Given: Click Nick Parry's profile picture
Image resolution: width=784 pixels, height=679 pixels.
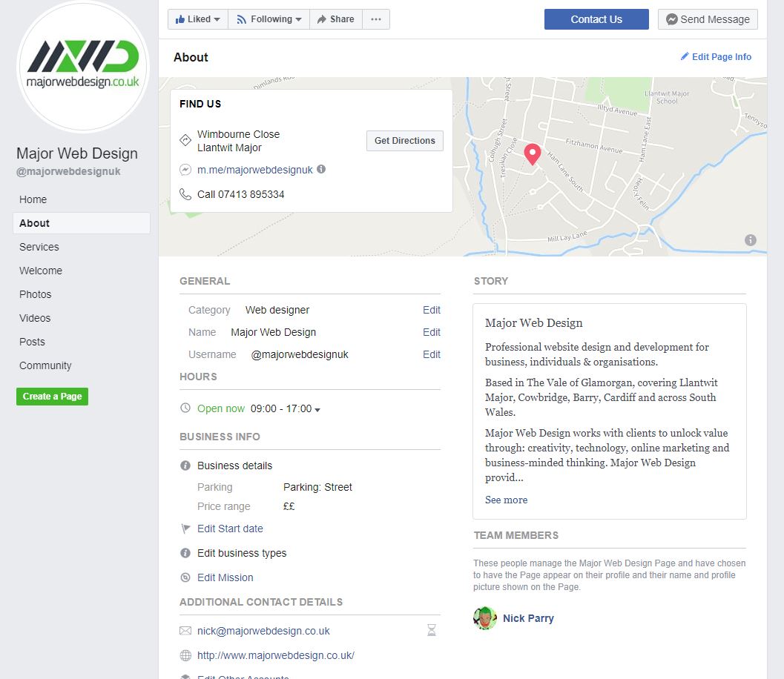Looking at the screenshot, I should click(x=485, y=618).
